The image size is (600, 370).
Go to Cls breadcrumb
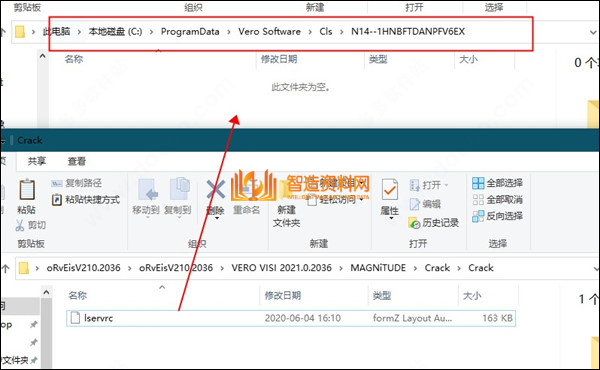click(326, 31)
